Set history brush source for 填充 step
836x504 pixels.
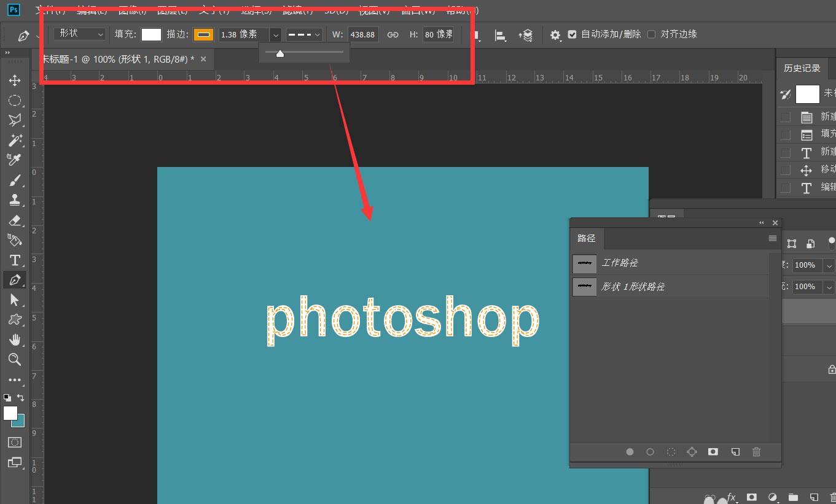coord(786,134)
